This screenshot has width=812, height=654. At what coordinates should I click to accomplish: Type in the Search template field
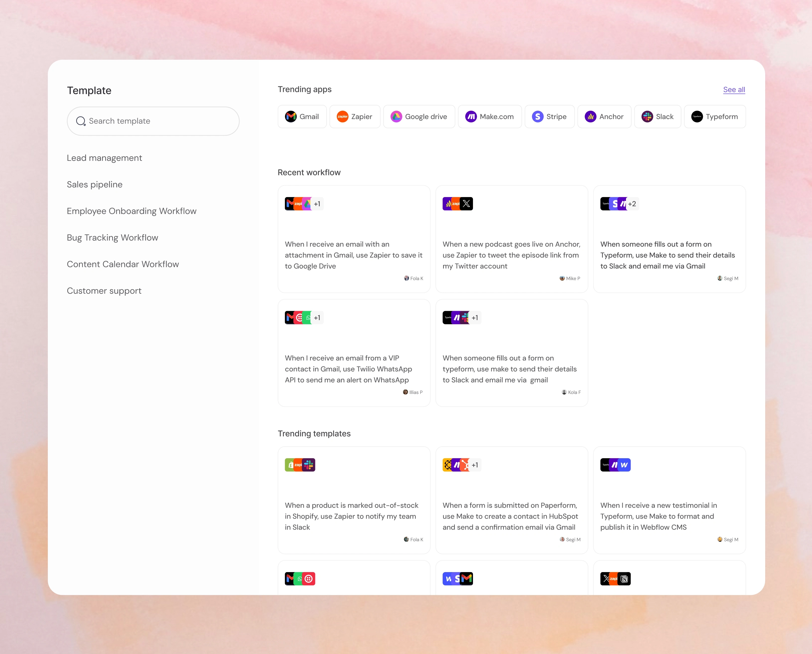(158, 121)
